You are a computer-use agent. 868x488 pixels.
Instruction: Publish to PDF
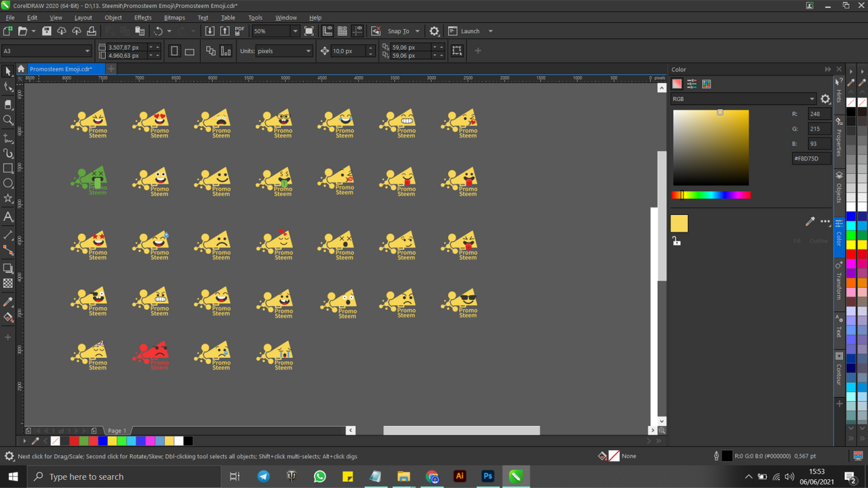tap(239, 31)
